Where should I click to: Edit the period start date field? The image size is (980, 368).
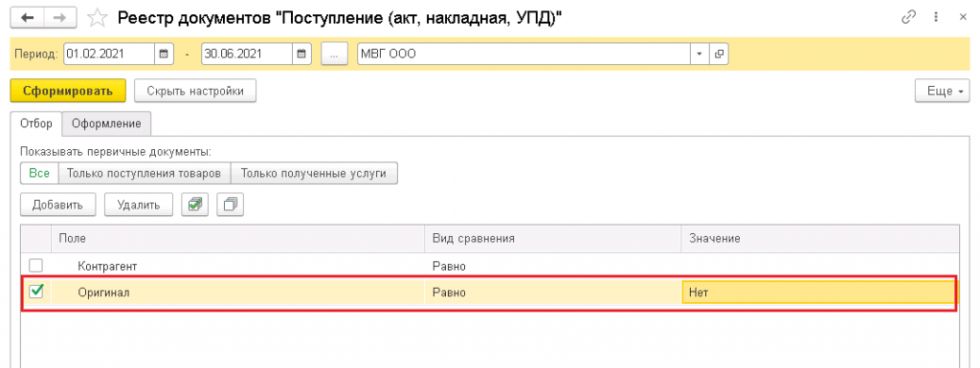click(x=109, y=54)
